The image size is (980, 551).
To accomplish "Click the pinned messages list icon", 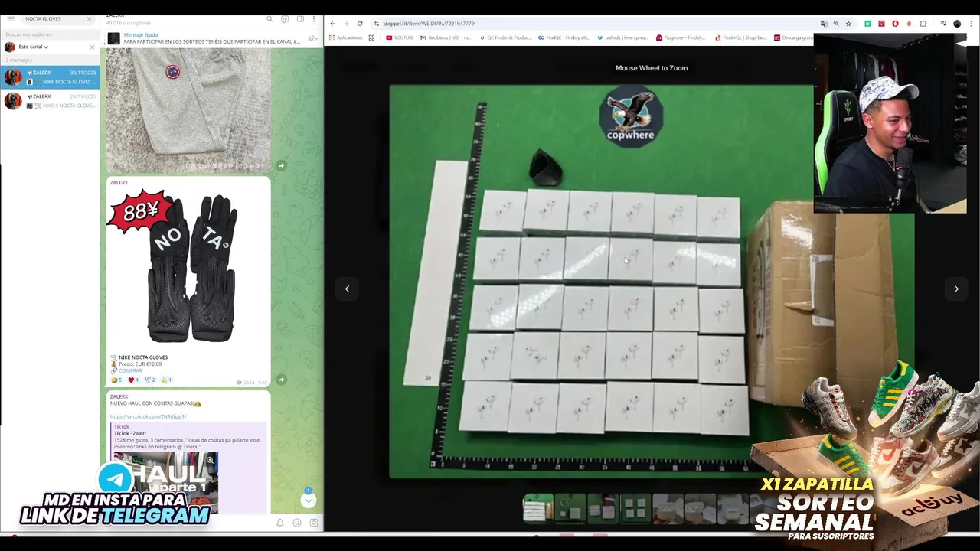I will (x=313, y=38).
